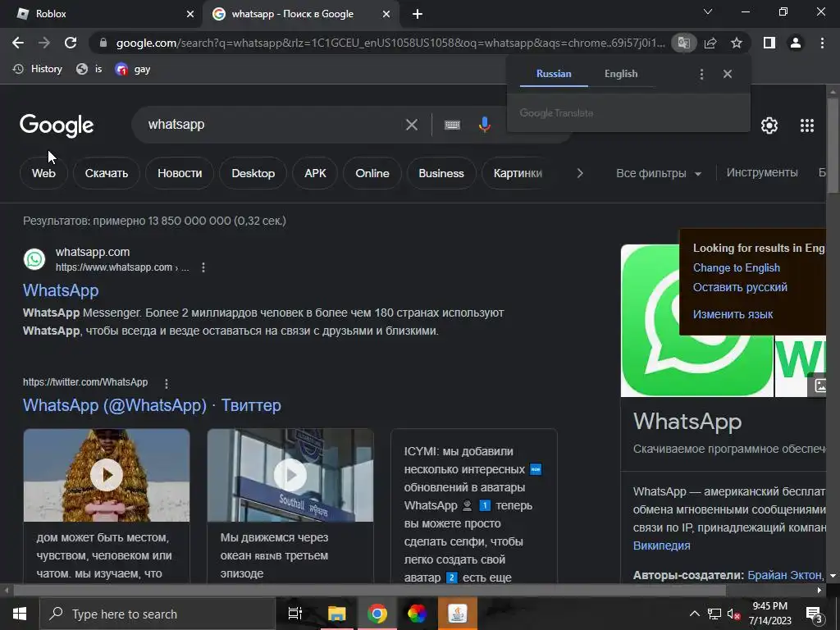840x630 pixels.
Task: Open the 'is' bookmark
Action: click(89, 69)
